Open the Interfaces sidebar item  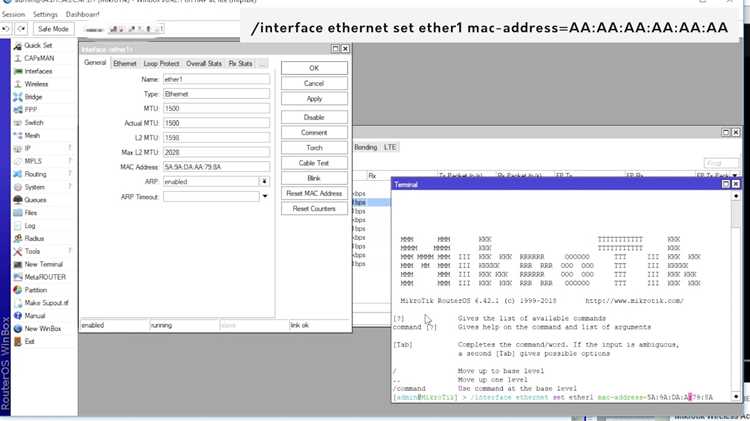click(38, 71)
